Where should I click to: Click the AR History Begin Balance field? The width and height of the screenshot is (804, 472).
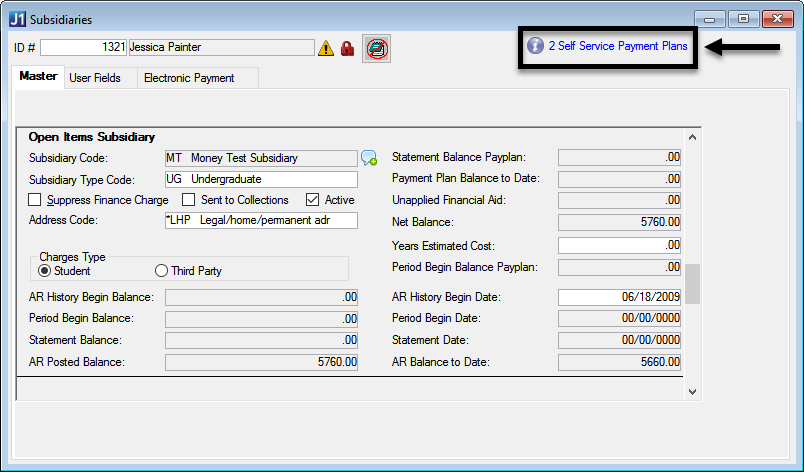(261, 297)
